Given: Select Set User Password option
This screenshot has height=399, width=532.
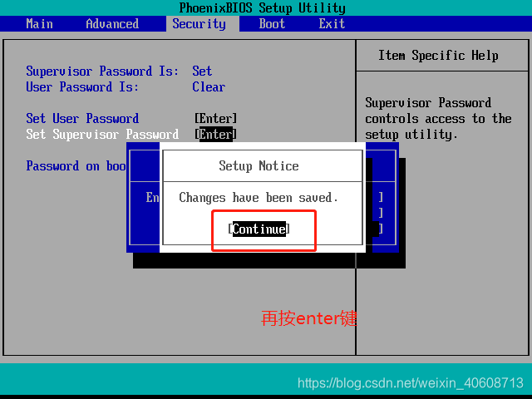Looking at the screenshot, I should click(82, 119).
